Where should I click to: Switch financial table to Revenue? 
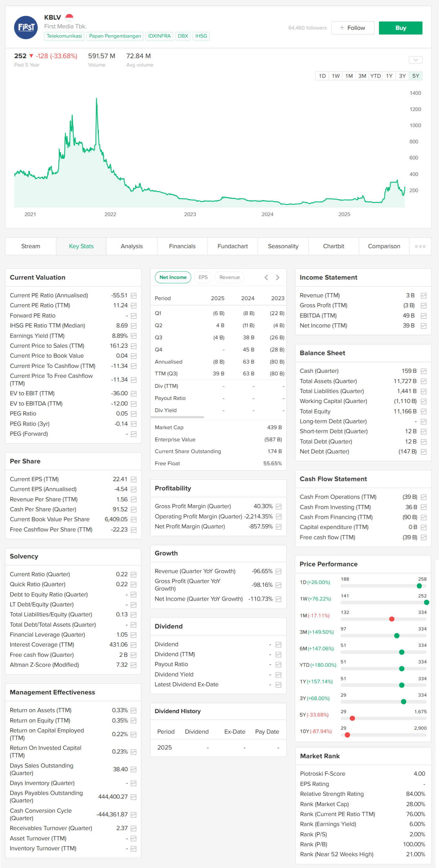(229, 277)
